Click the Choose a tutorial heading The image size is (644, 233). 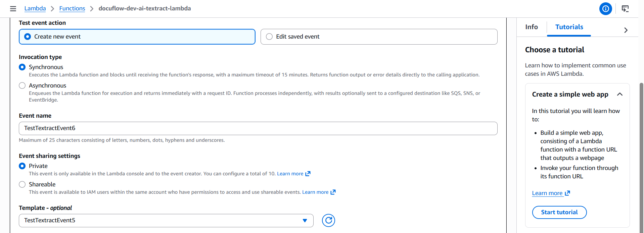tap(555, 50)
